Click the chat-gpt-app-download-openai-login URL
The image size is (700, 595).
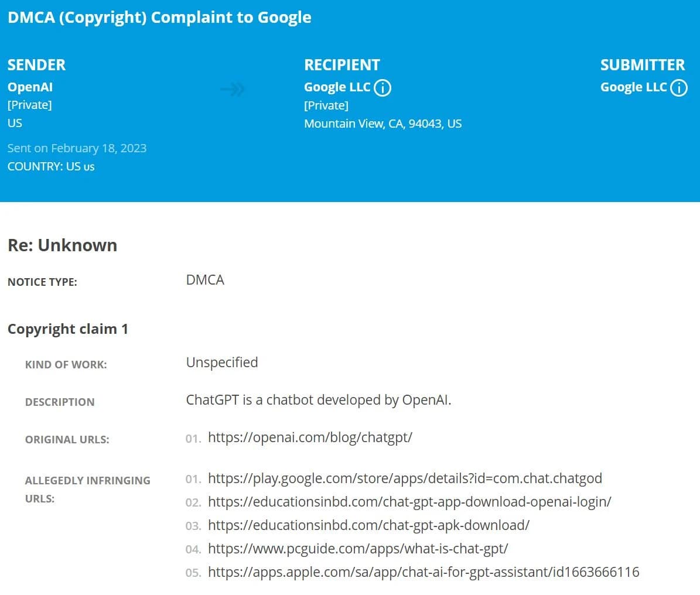(409, 502)
